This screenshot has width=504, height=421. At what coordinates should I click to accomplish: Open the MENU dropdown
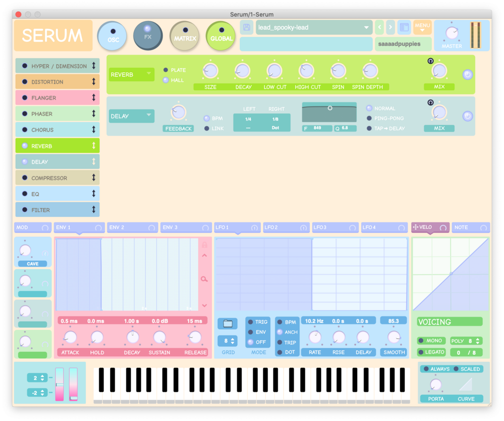click(422, 27)
